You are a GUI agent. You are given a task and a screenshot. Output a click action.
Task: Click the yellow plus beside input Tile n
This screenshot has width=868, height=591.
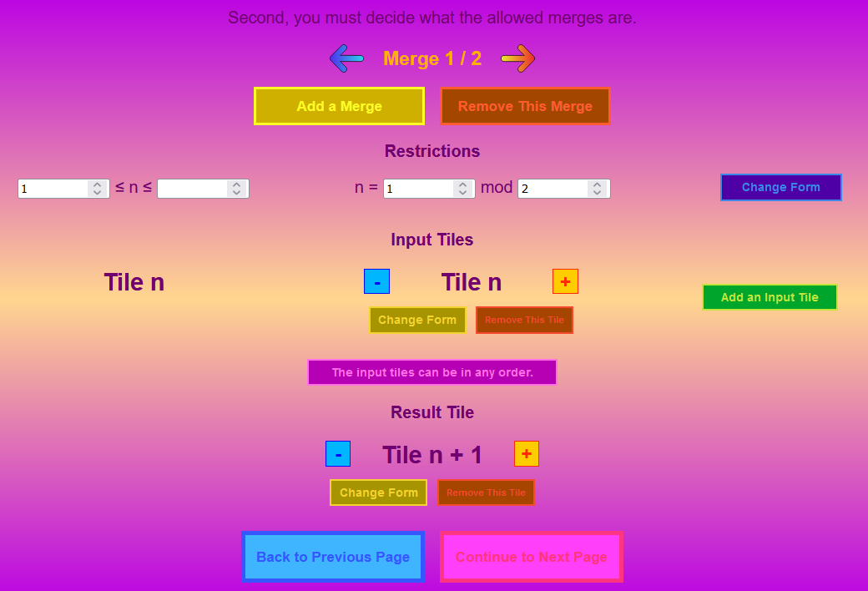point(565,282)
